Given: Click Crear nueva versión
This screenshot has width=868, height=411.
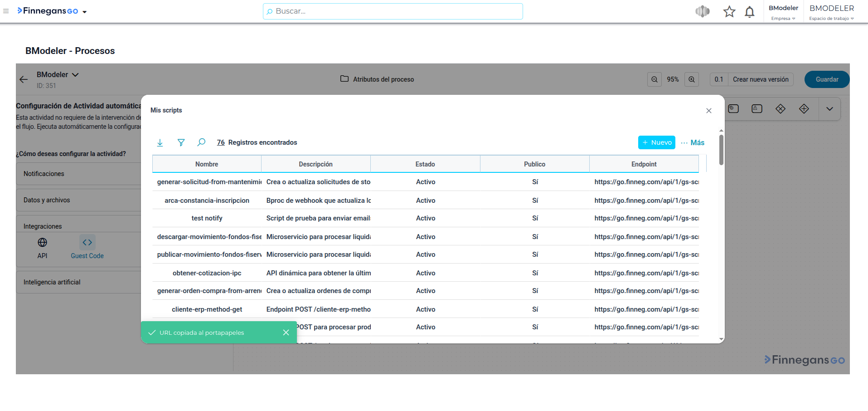Looking at the screenshot, I should [761, 79].
